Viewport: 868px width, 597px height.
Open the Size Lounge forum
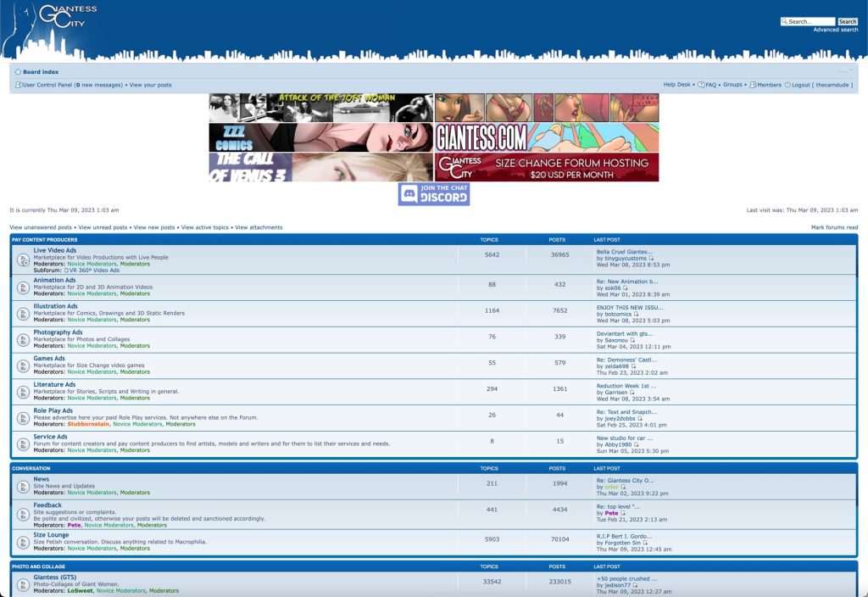(x=51, y=535)
